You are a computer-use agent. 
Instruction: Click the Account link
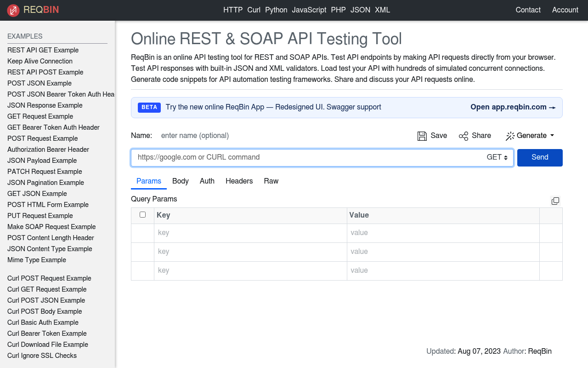pos(565,10)
